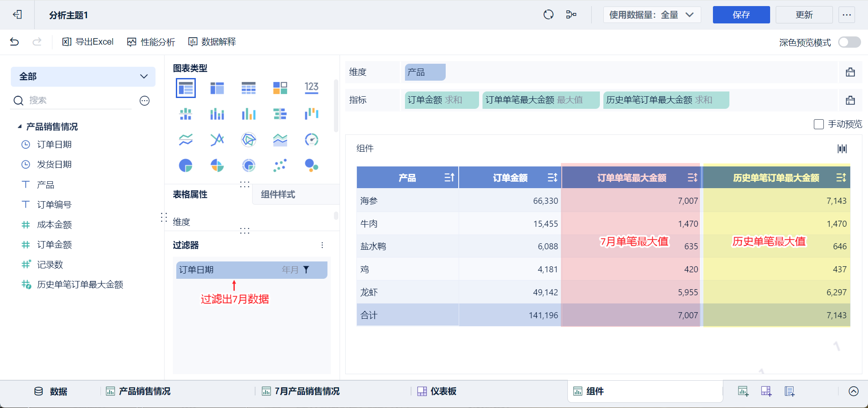Select the 订单编号 field in the list
The image size is (868, 408).
55,205
